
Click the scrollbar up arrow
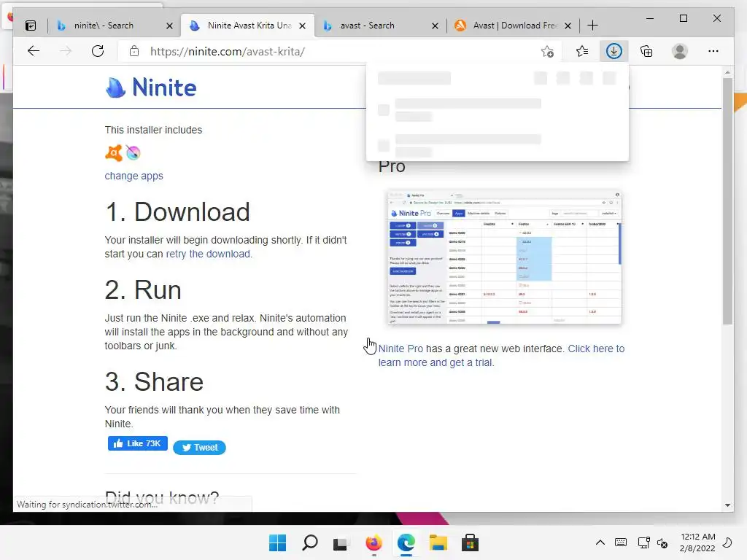click(727, 72)
